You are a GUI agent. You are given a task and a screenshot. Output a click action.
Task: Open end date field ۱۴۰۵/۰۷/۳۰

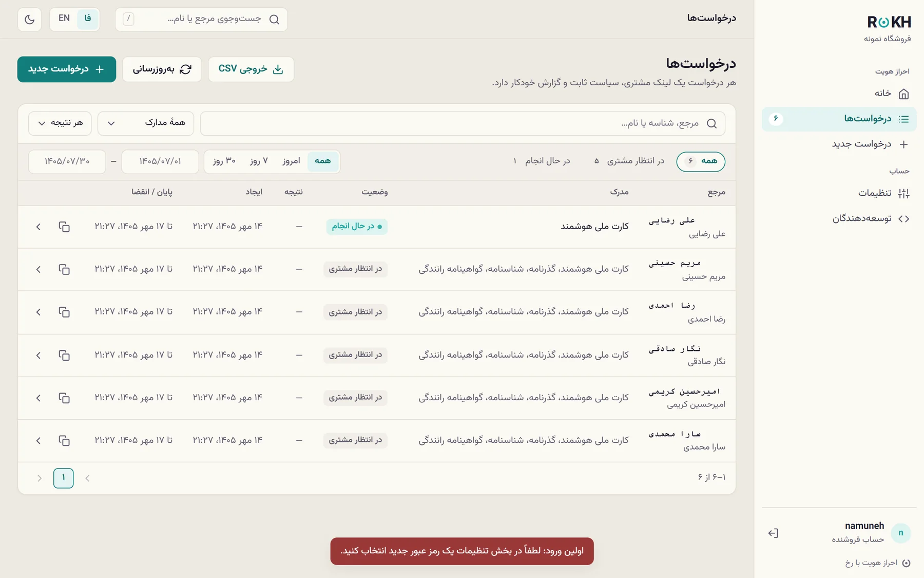pos(67,161)
